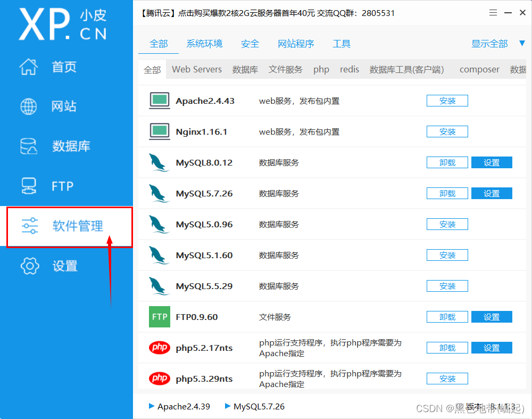Open FTP page from the sidebar

[62, 186]
